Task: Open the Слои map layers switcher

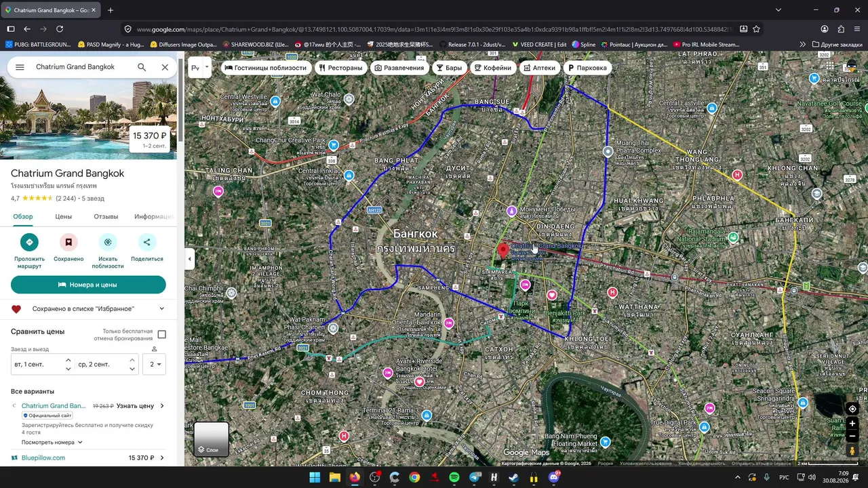Action: 212,439
